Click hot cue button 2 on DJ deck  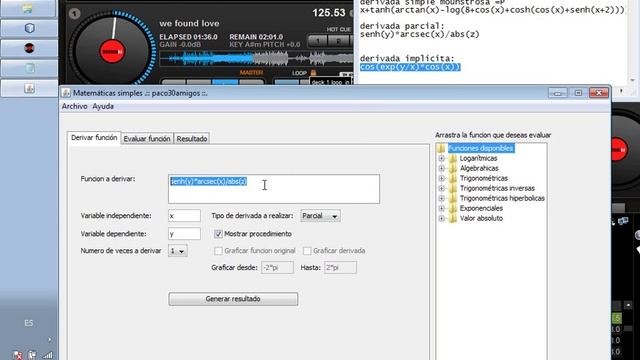(338, 40)
